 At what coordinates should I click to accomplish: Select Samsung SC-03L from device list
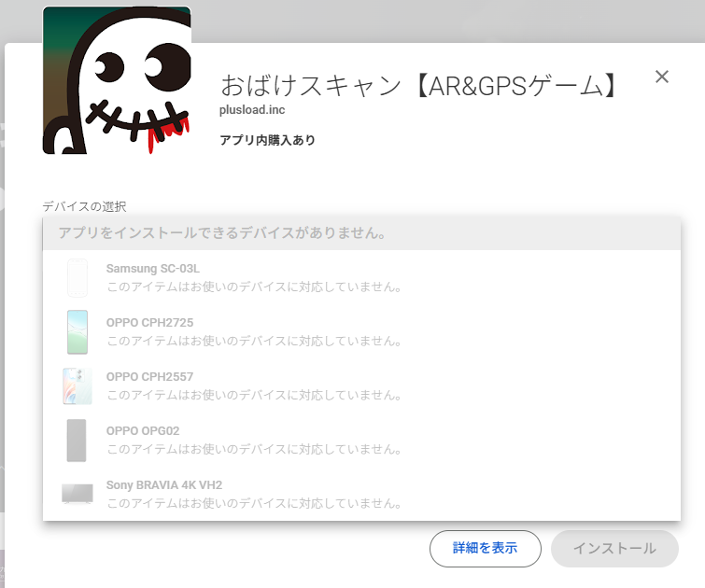152,269
